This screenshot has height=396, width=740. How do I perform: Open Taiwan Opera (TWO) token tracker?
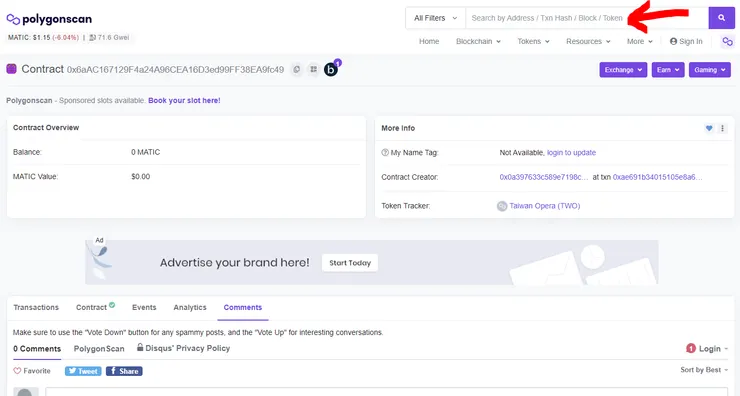545,206
